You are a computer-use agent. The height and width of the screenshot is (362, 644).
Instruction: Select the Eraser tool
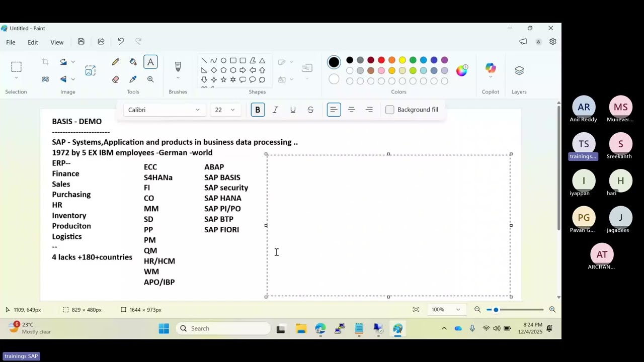[x=115, y=79]
